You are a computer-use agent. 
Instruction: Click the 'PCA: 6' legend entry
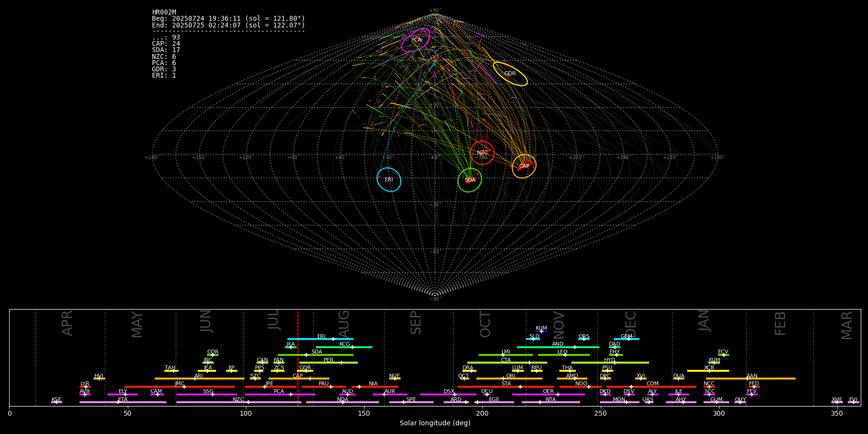pos(164,63)
